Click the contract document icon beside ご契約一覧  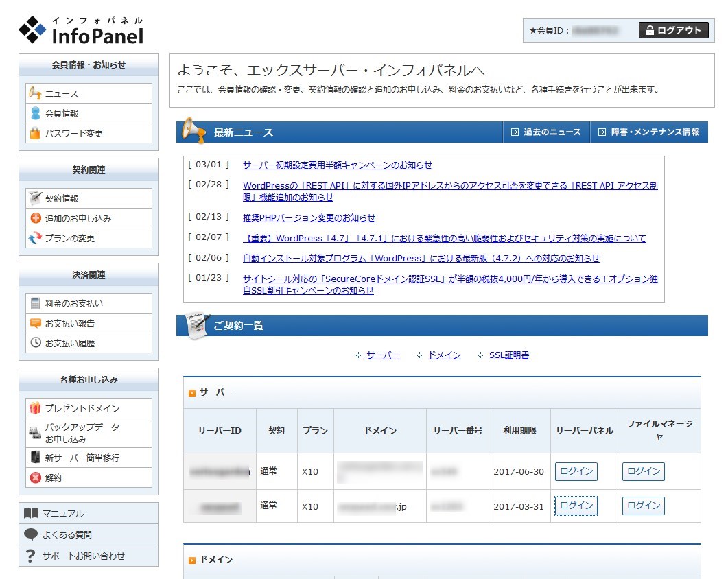click(198, 325)
